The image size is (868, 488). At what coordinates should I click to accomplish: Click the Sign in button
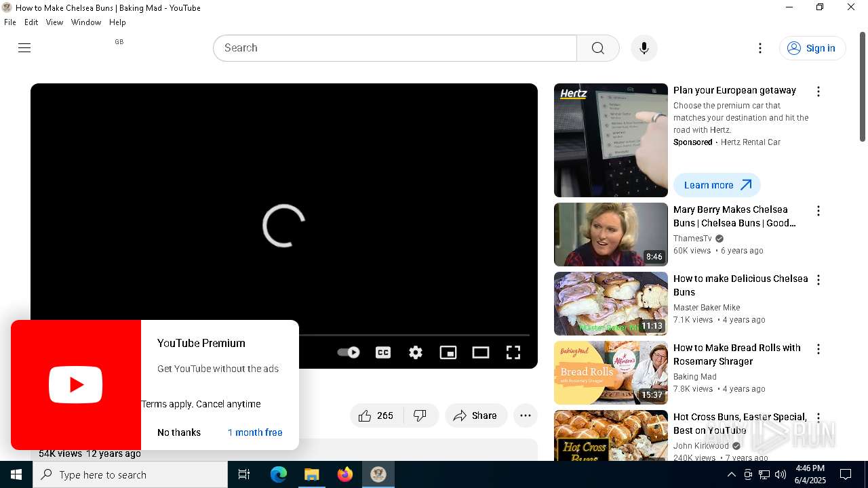(x=812, y=48)
